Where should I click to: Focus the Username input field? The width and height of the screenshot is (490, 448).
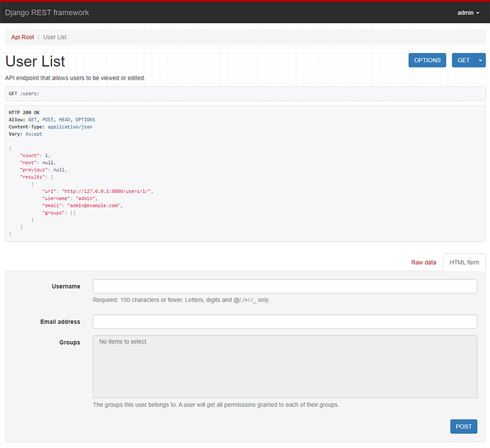click(x=284, y=286)
